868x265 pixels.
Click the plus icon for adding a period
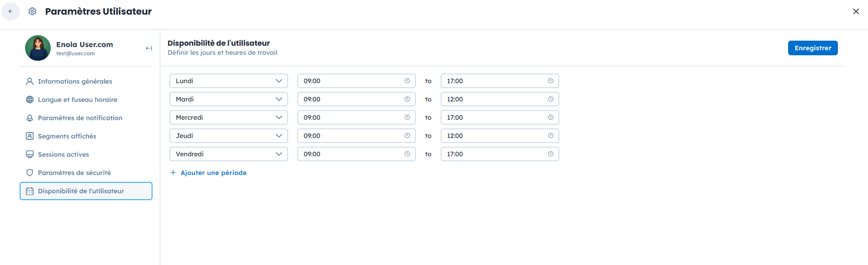(173, 173)
